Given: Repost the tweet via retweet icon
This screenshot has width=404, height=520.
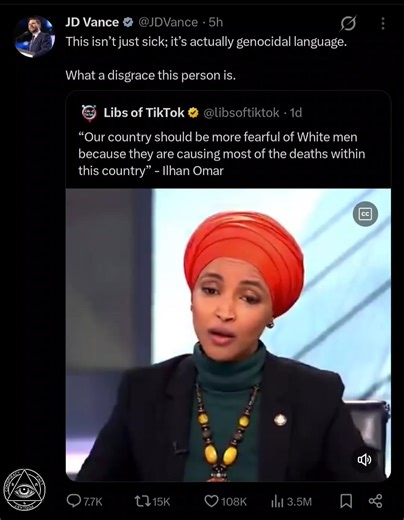Looking at the screenshot, I should tap(142, 501).
